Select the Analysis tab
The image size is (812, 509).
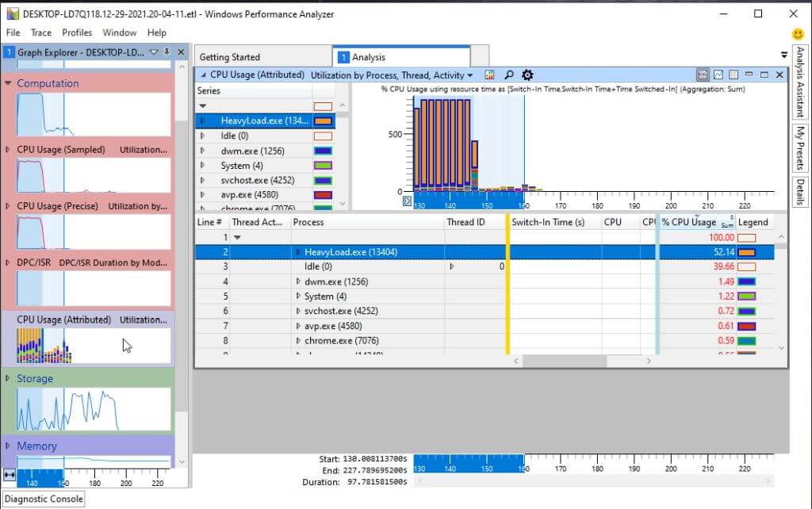click(x=401, y=57)
